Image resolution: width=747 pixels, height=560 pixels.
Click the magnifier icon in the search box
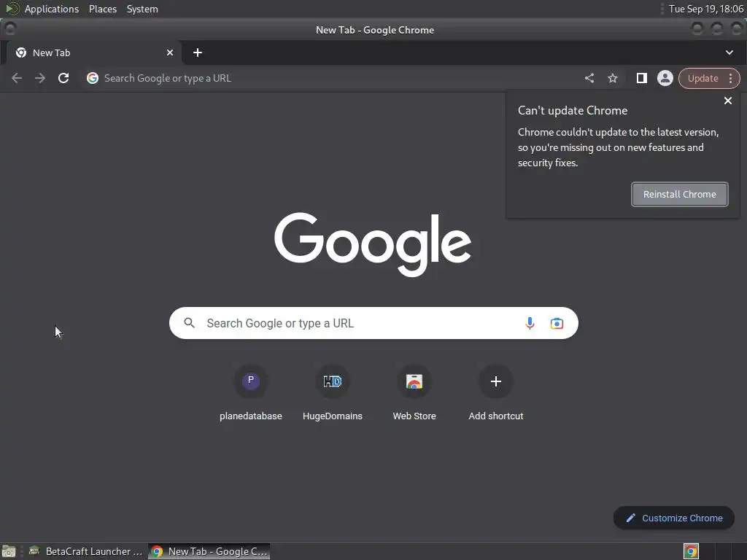189,323
